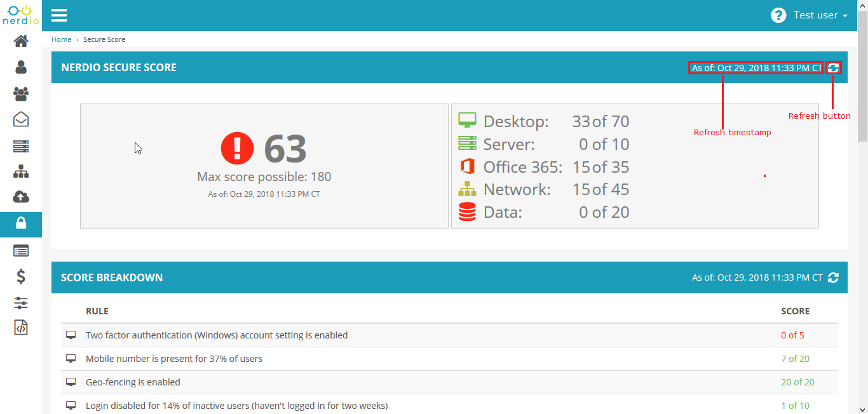Viewport: 868px width, 414px height.
Task: Click monitor icon beside Geo-fencing rule
Action: (x=71, y=382)
